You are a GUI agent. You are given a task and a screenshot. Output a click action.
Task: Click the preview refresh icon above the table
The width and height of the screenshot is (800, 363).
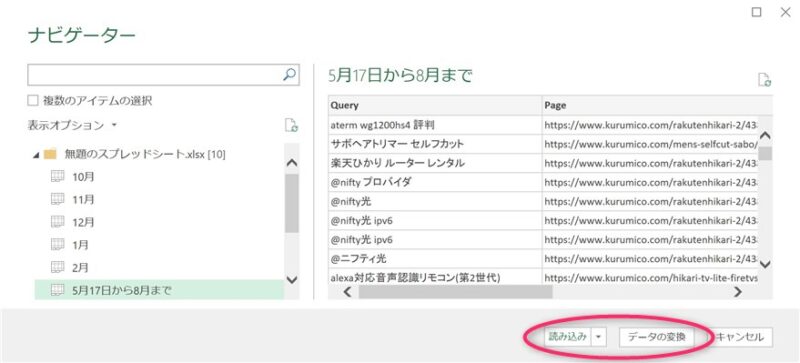(x=764, y=80)
